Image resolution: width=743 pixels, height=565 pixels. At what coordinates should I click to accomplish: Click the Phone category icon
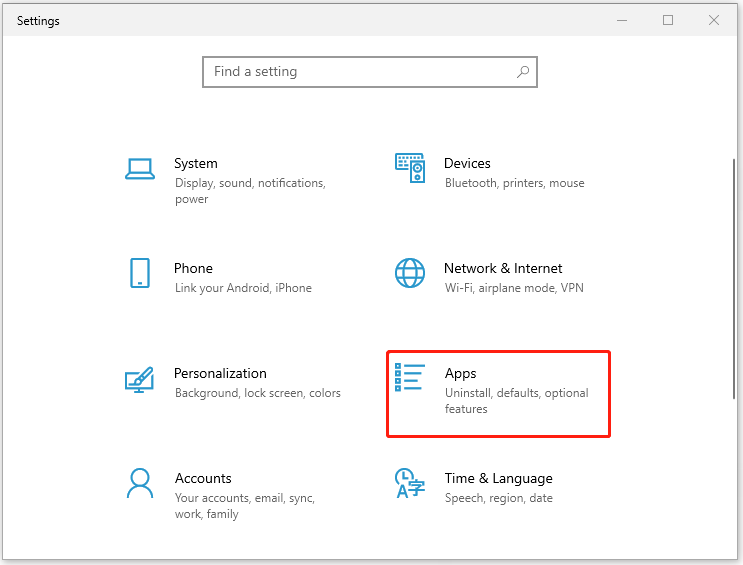pos(140,273)
